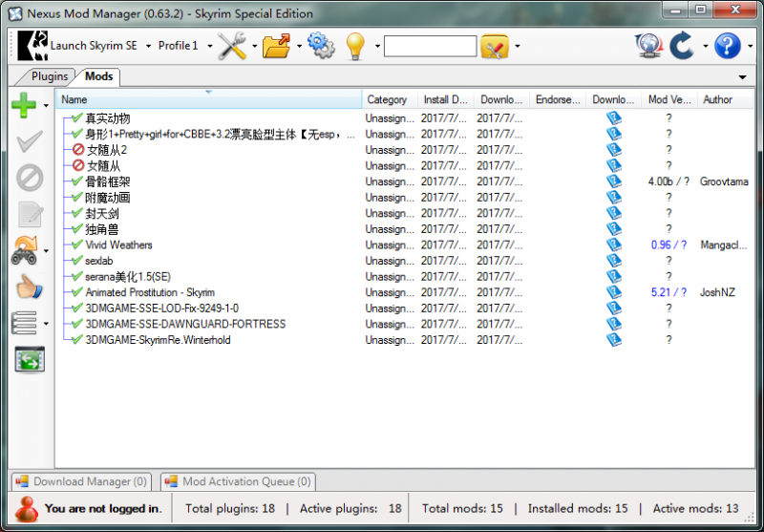
Task: Open the tools wrench and screwdriver icon
Action: point(232,46)
